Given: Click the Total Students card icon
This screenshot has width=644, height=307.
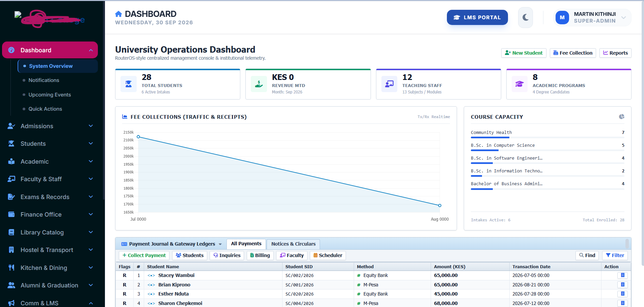Looking at the screenshot, I should (x=129, y=84).
